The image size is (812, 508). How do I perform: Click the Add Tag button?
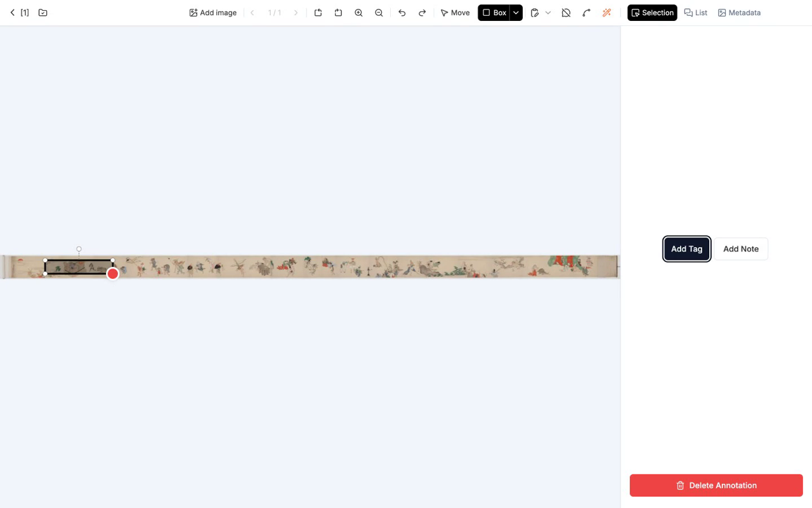tap(686, 249)
